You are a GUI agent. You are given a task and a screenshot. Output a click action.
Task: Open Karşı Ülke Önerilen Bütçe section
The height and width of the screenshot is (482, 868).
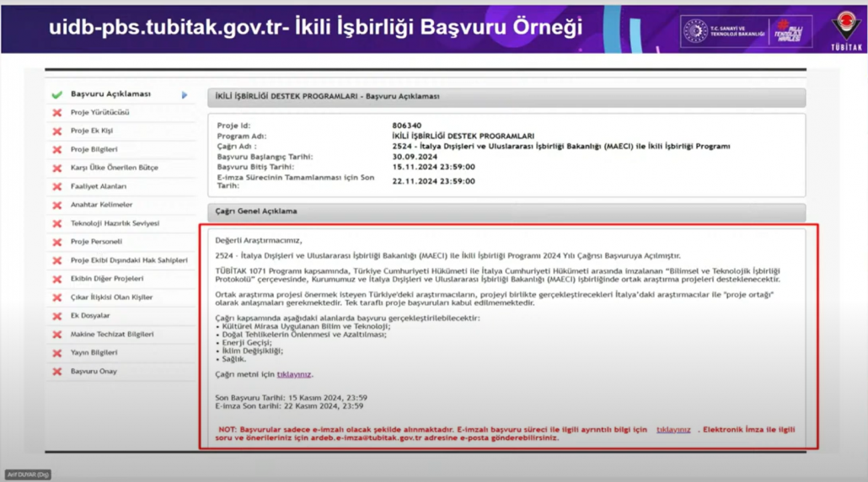click(114, 168)
